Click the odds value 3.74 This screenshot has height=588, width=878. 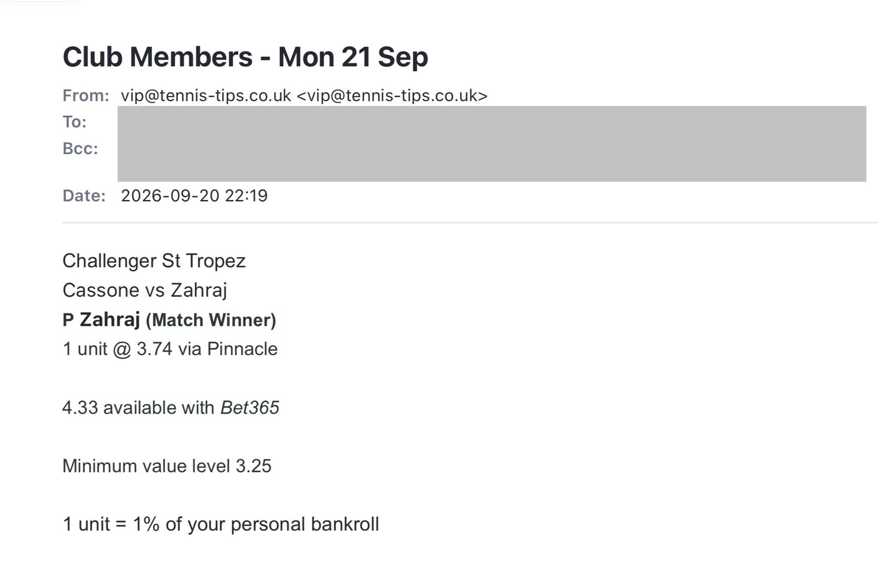(x=155, y=349)
